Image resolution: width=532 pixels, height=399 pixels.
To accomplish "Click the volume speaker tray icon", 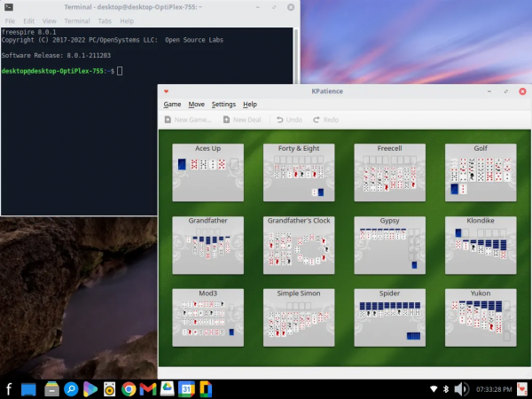I will pos(461,389).
